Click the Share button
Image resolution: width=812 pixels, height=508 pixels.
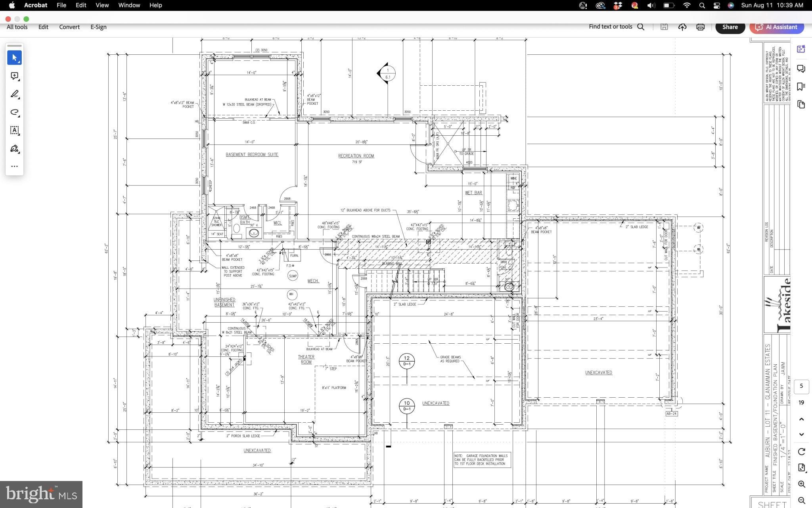pyautogui.click(x=730, y=27)
